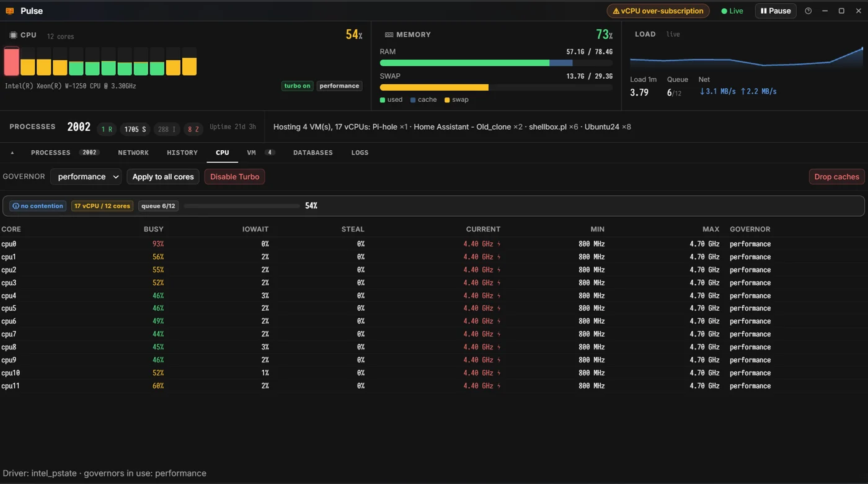The width and height of the screenshot is (868, 484).
Task: Open the Databases tab
Action: [313, 153]
